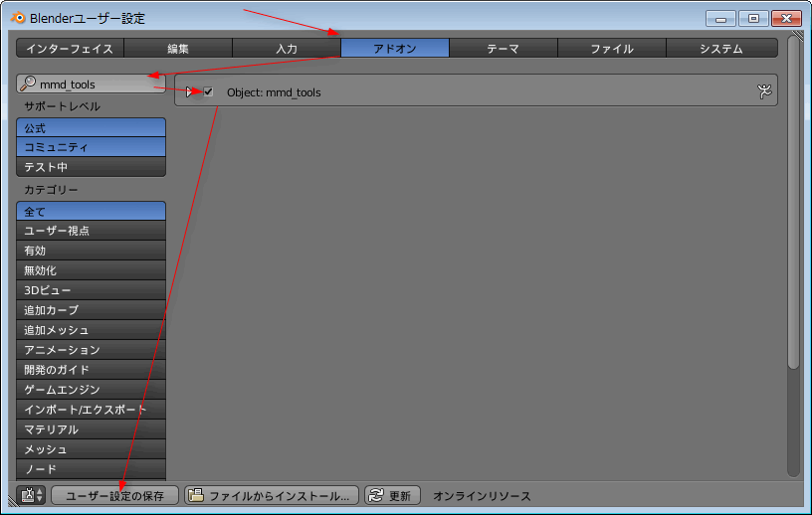Screen dimensions: 812x515
Task: Click the 更新 refresh button
Action: click(392, 495)
